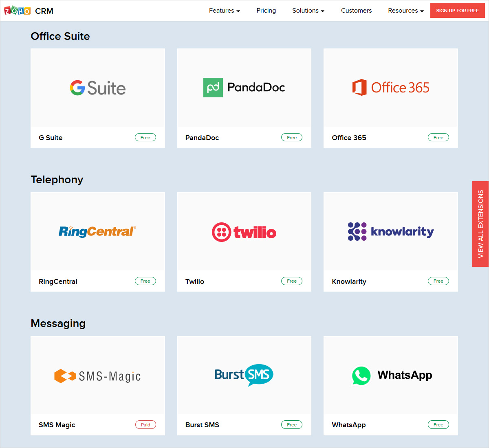Image resolution: width=489 pixels, height=448 pixels.
Task: Open the Office 365 logo tile
Action: (390, 88)
